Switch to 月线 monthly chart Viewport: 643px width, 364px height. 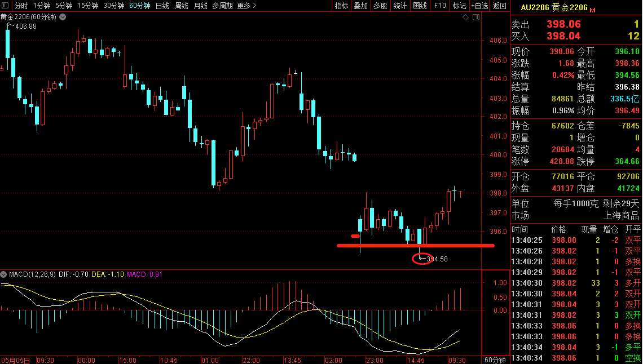(201, 6)
